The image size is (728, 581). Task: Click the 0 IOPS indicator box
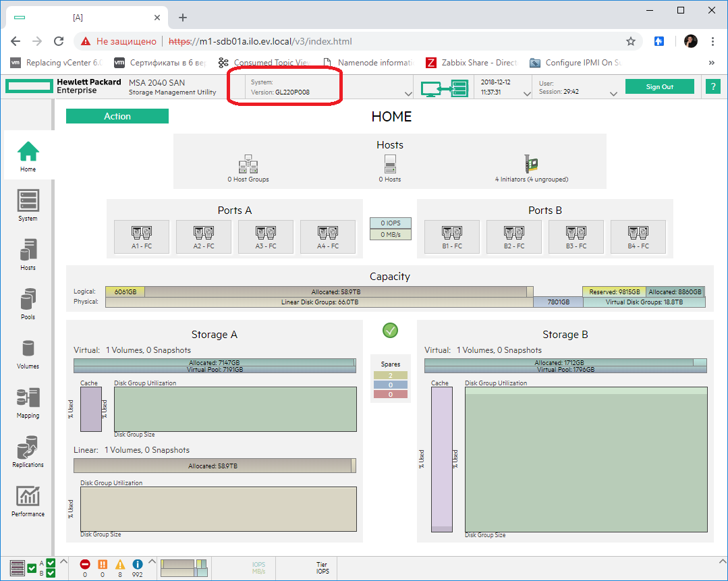pos(391,223)
